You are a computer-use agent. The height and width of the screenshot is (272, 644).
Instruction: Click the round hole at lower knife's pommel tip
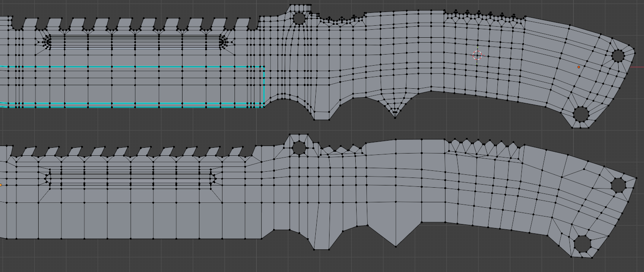(x=618, y=185)
